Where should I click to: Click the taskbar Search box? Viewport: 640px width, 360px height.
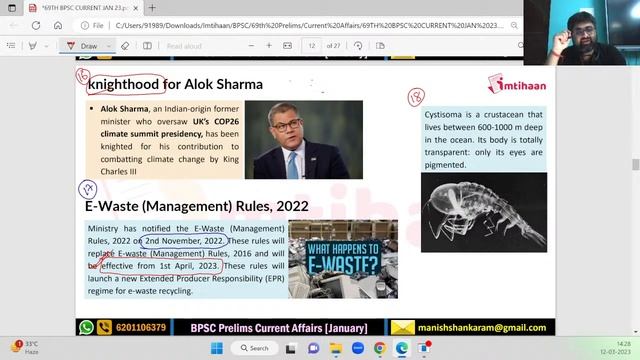click(255, 348)
